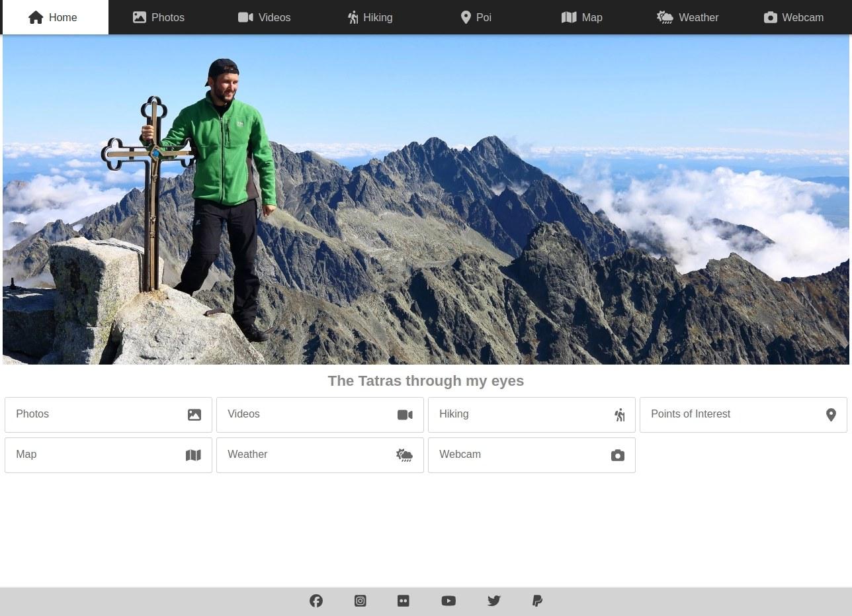Click the camera icon in the navbar
This screenshot has width=852, height=616.
tap(771, 17)
